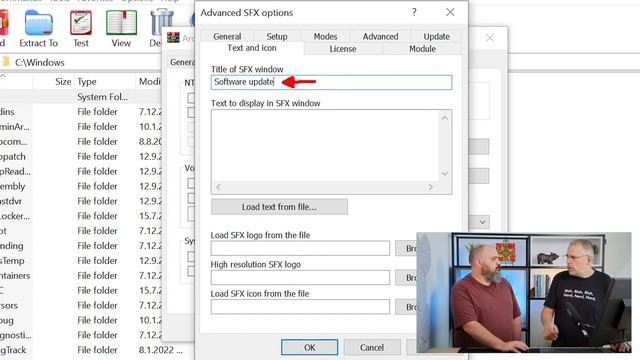
Task: Open the dropdown in the background archive dialog
Action: (482, 222)
